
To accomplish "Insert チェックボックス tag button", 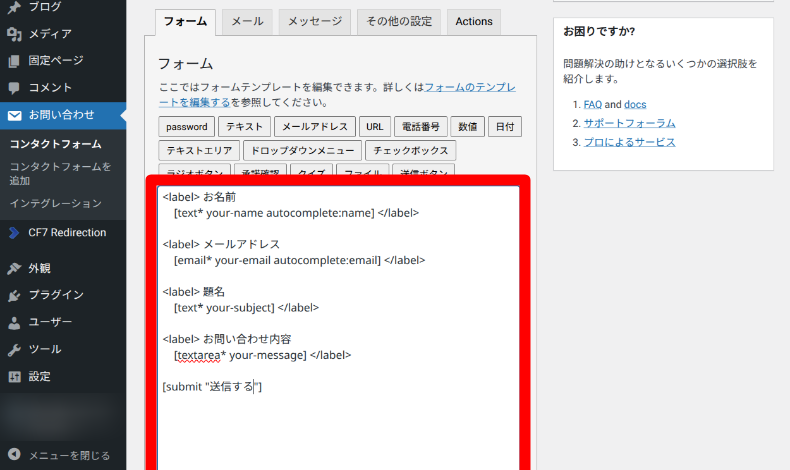I will pyautogui.click(x=411, y=151).
